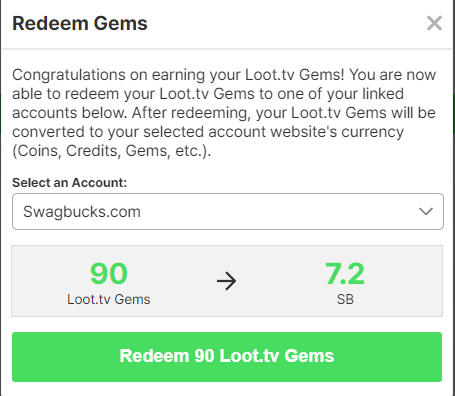Click the word Congratulations in description

pos(69,75)
